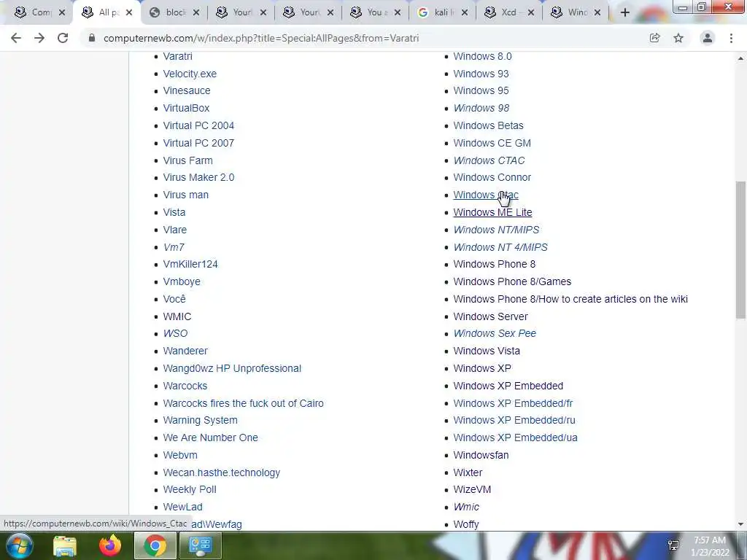Screen dimensions: 747x560
Task: Open the Weekly Poll link
Action: point(190,489)
